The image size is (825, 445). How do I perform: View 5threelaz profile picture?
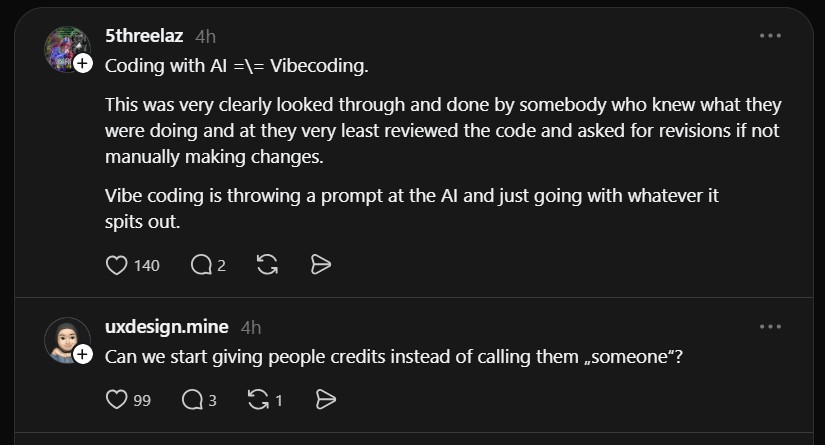click(66, 46)
